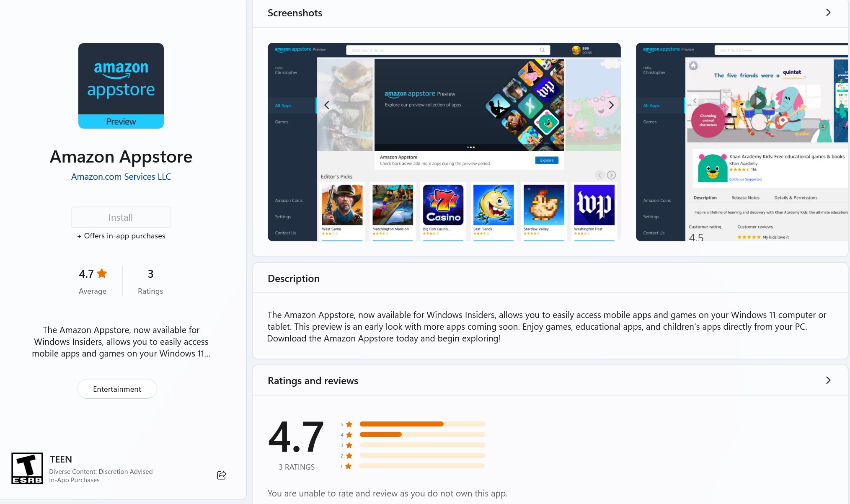Click the 5 star row star icon
Image resolution: width=850 pixels, height=504 pixels.
click(349, 424)
